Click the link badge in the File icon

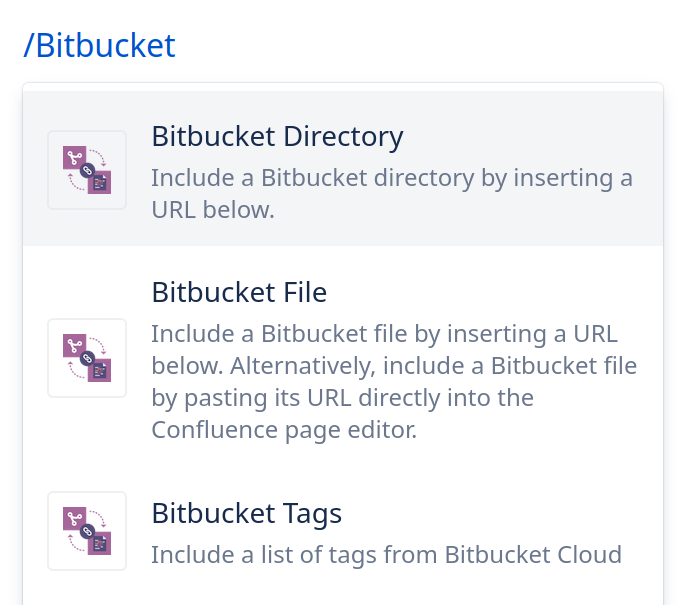tap(87, 358)
